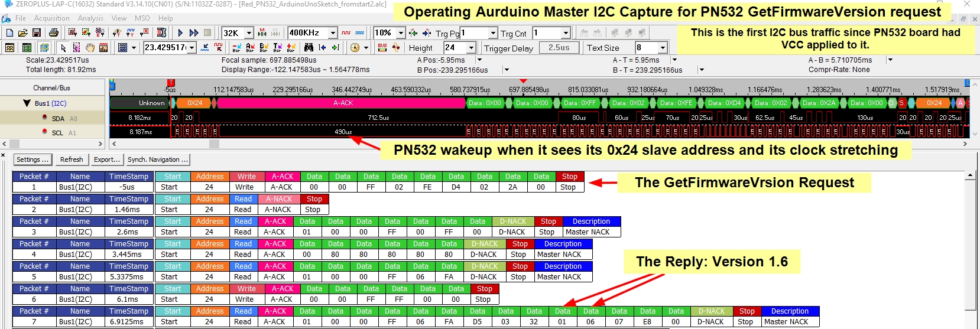Open the Trg Cnt dropdown
980x329 pixels.
tap(566, 33)
